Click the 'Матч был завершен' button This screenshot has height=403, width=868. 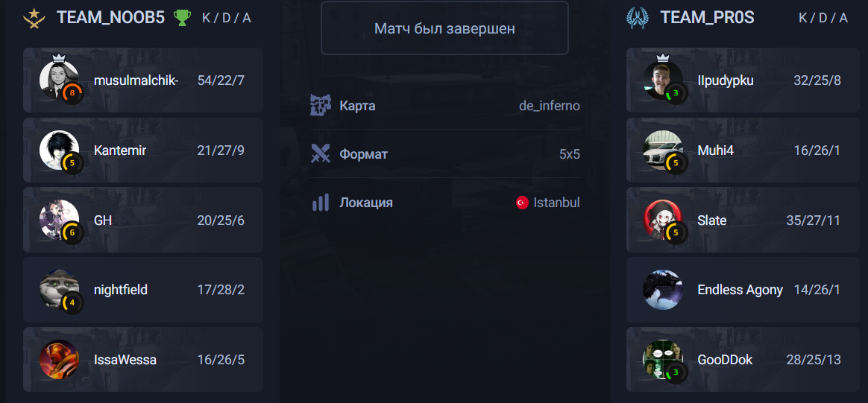click(444, 28)
